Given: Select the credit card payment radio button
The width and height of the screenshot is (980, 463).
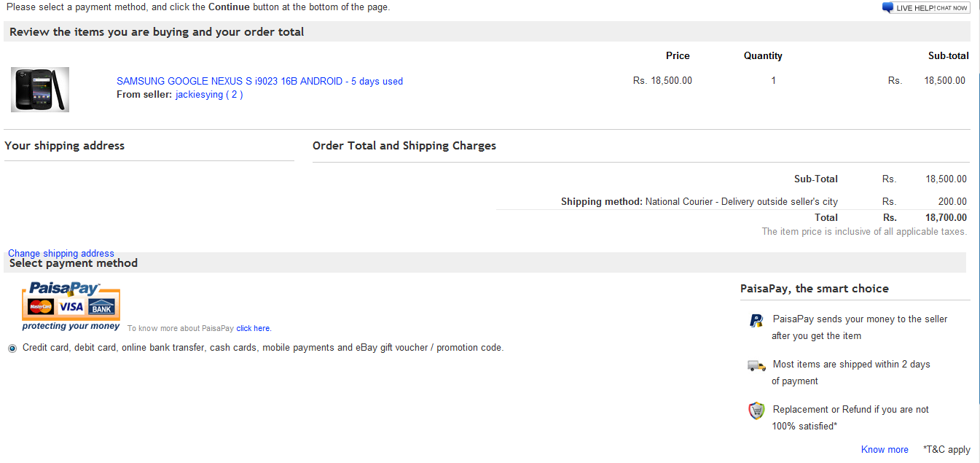Looking at the screenshot, I should 12,349.
